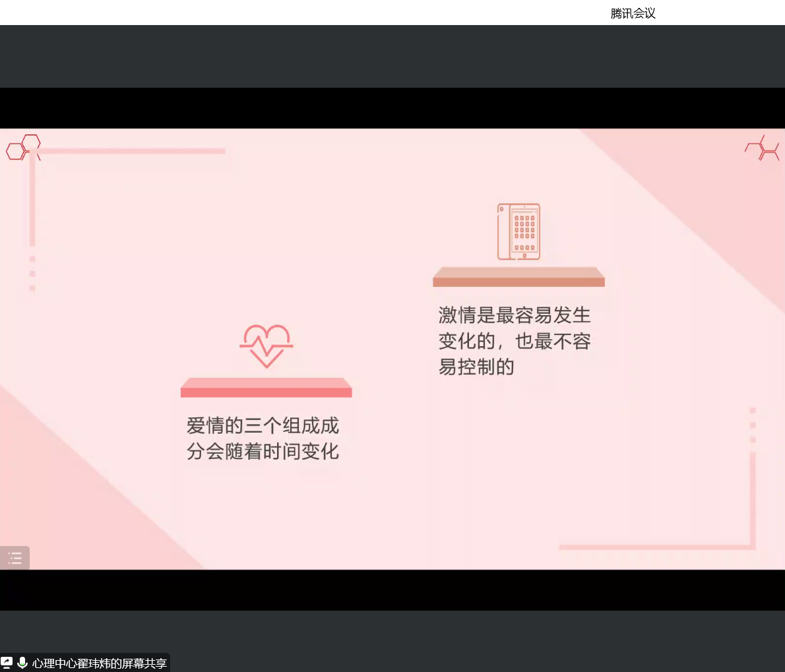Click the three pink dots on the slide's left edge
The image size is (785, 672).
click(x=32, y=273)
